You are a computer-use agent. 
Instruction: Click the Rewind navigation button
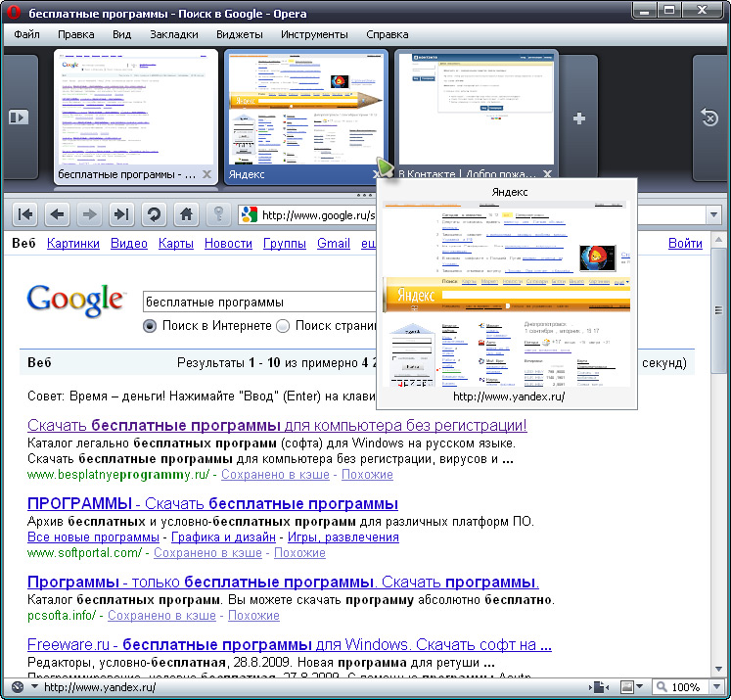pos(25,214)
